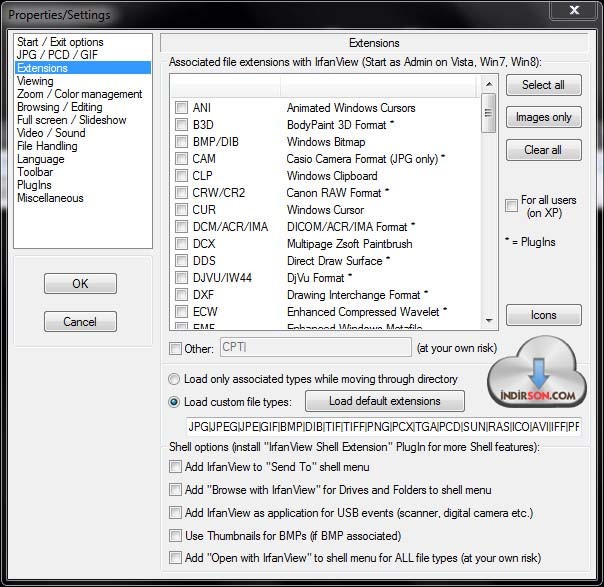Tick the CRW/CR2 checkbox
The image size is (604, 587).
coord(181,192)
